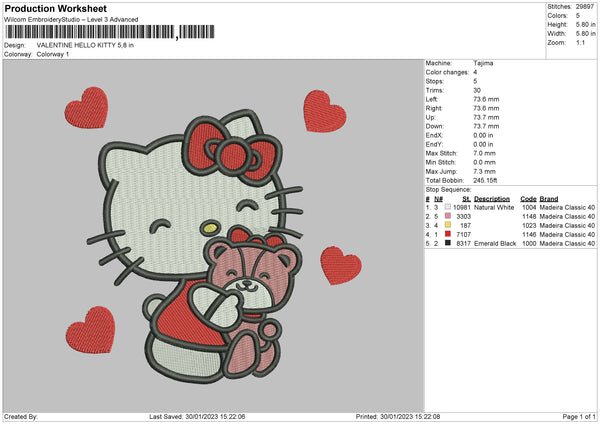Click the Height value 5.80 in
The width and height of the screenshot is (600, 424).
[x=585, y=24]
